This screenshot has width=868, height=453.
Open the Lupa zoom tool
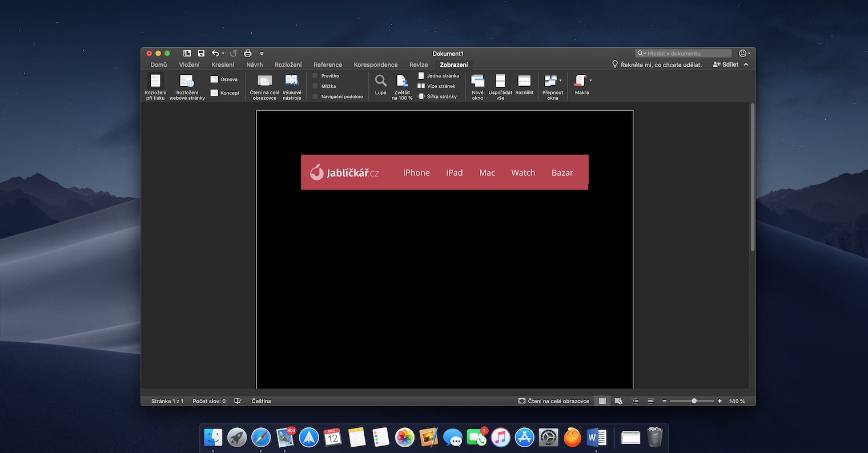[380, 81]
